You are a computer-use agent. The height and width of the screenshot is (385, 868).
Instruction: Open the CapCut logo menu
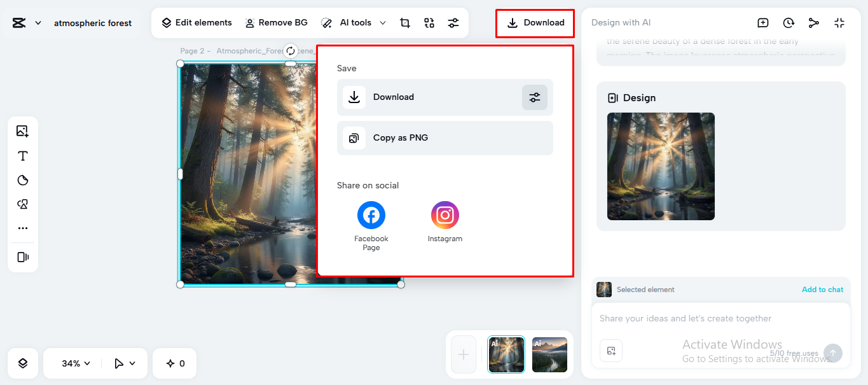coord(19,23)
